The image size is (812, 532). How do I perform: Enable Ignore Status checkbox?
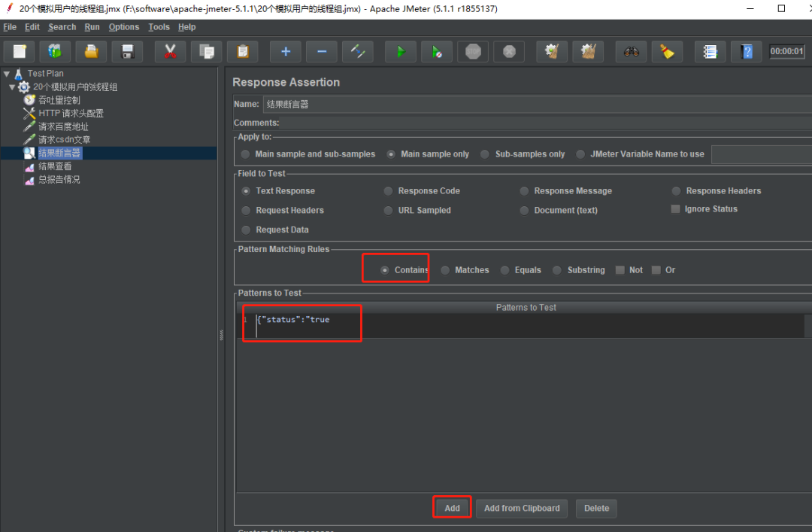tap(675, 209)
